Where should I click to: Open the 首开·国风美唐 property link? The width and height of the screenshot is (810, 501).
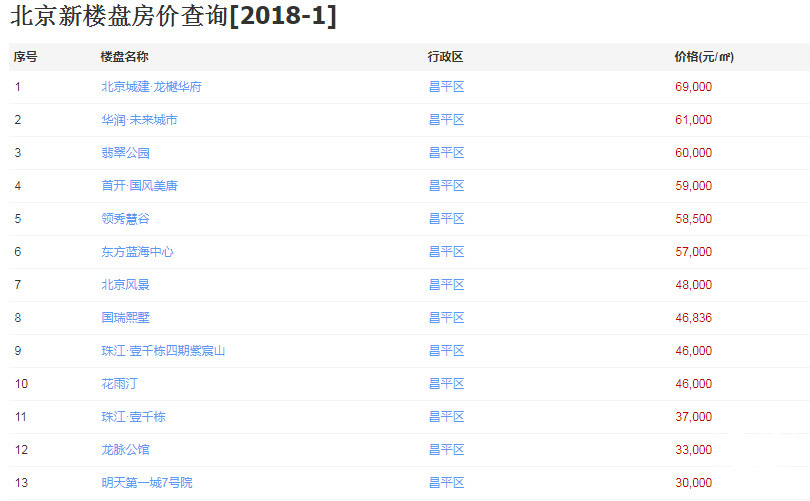(x=139, y=186)
